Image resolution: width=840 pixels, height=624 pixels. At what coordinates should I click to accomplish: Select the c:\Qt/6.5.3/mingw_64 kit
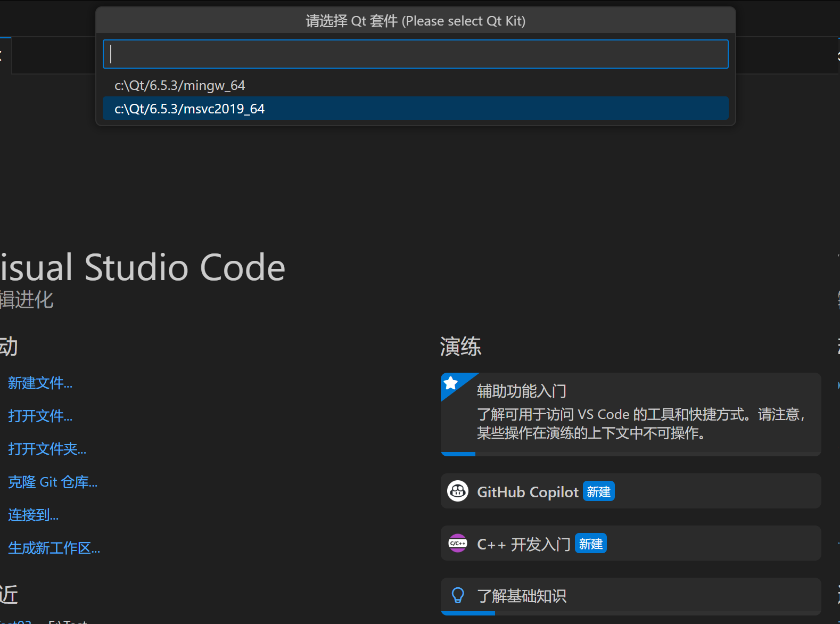pyautogui.click(x=415, y=85)
